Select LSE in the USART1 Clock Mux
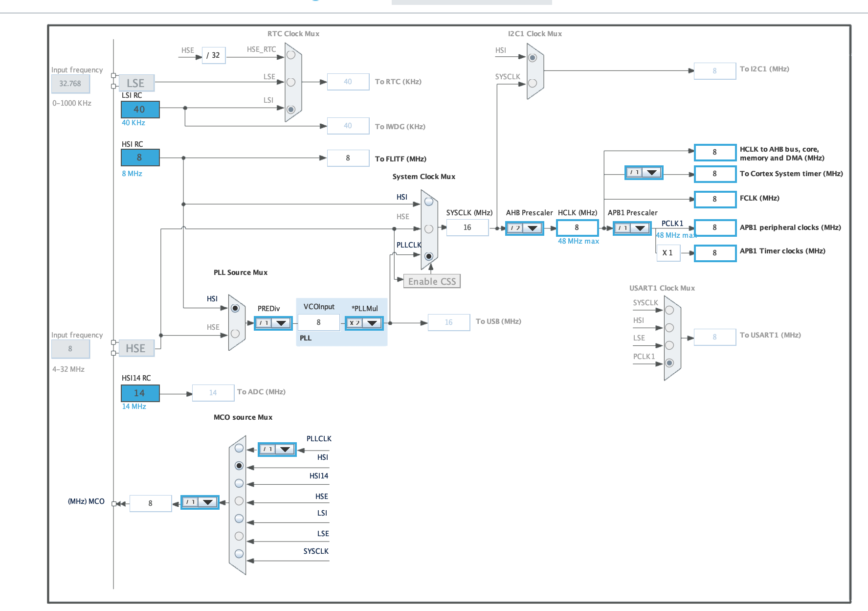 click(669, 344)
